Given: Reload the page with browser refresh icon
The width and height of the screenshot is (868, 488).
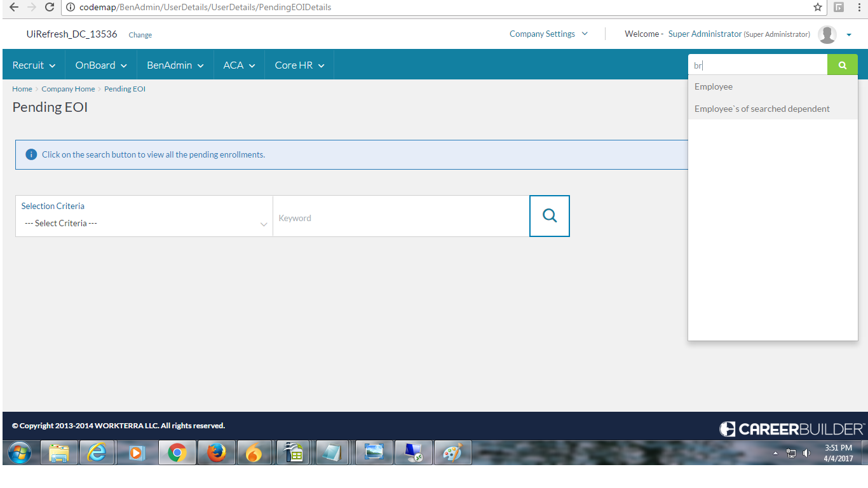Looking at the screenshot, I should [x=49, y=8].
